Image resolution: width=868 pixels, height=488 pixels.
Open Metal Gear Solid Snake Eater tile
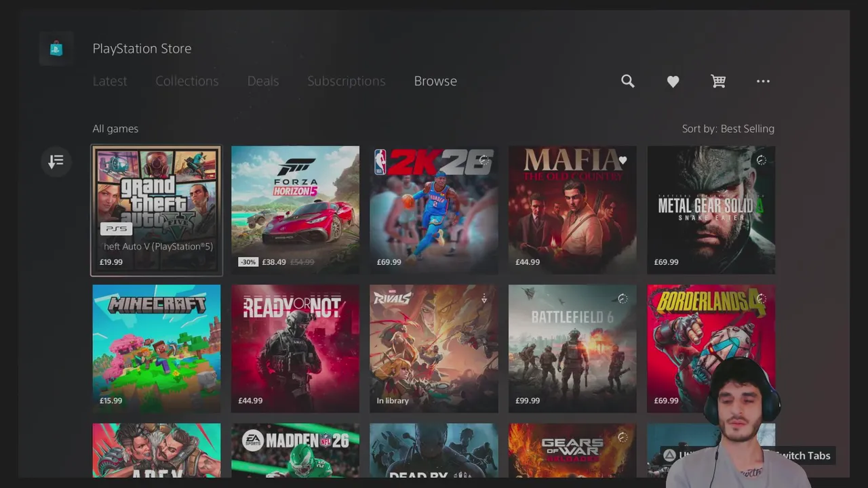711,210
